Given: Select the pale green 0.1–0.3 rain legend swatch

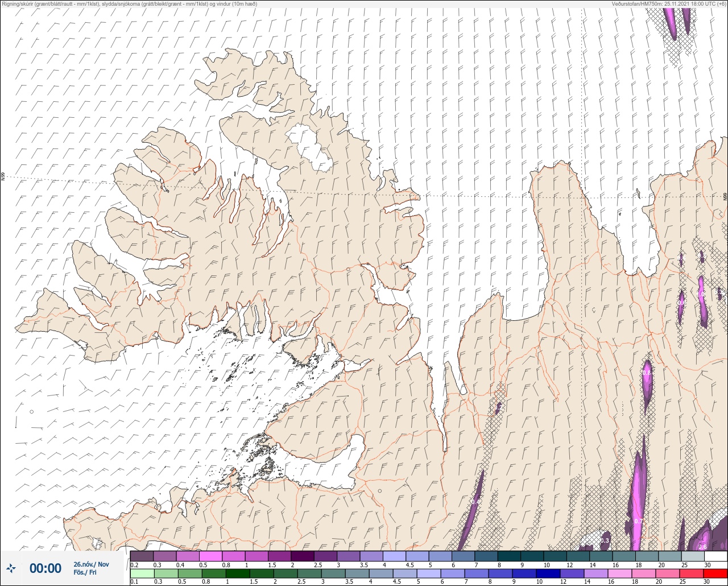Looking at the screenshot, I should pos(142,573).
